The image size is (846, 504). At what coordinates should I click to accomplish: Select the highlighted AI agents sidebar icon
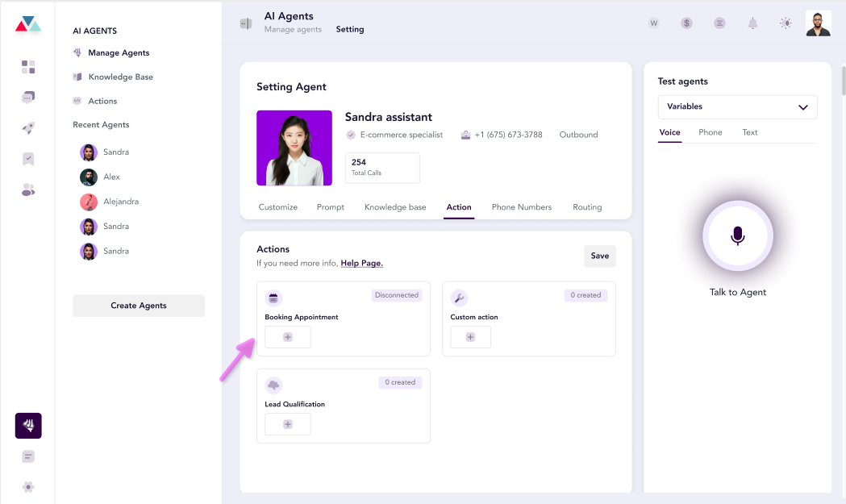coord(28,426)
